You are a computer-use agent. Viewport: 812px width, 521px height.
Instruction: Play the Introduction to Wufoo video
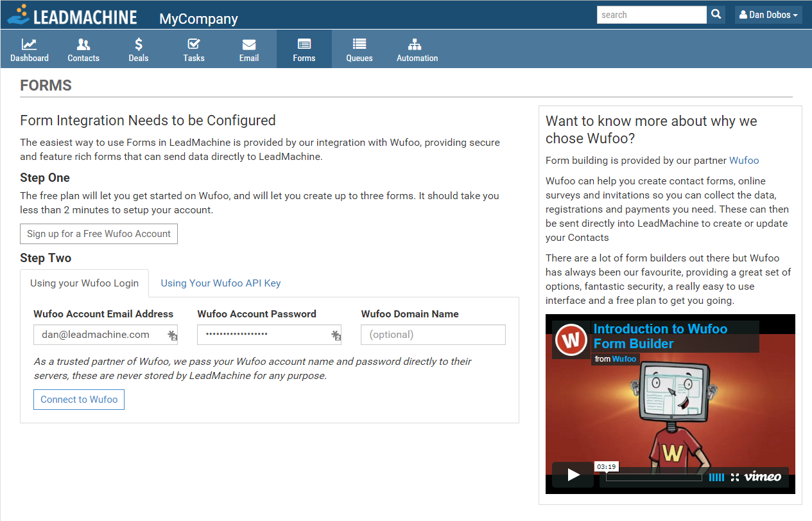tap(573, 475)
